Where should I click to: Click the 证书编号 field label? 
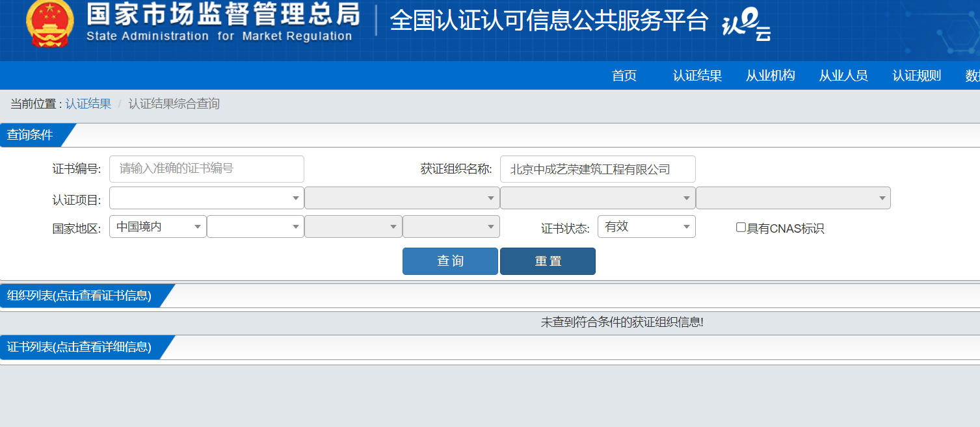click(x=77, y=169)
